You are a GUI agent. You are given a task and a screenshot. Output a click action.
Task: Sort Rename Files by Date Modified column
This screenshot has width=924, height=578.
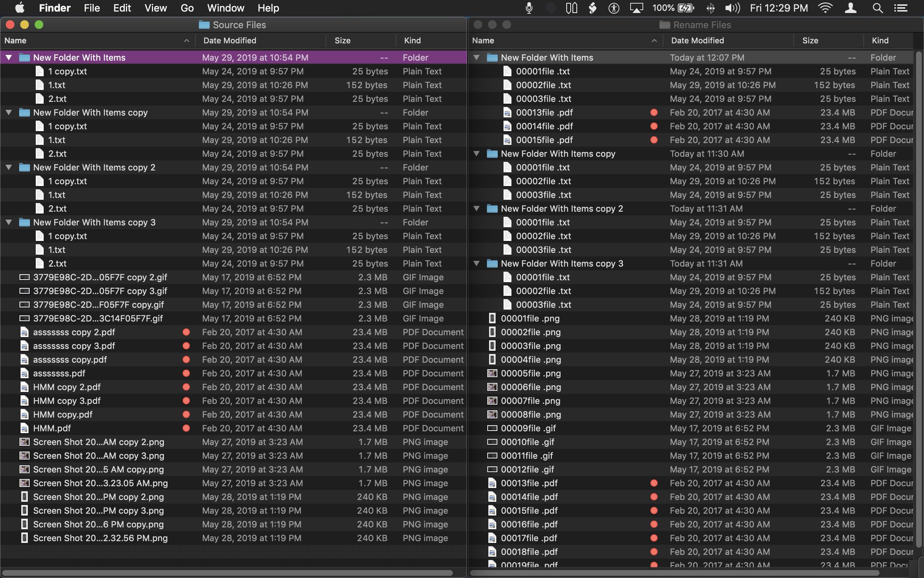[728, 40]
